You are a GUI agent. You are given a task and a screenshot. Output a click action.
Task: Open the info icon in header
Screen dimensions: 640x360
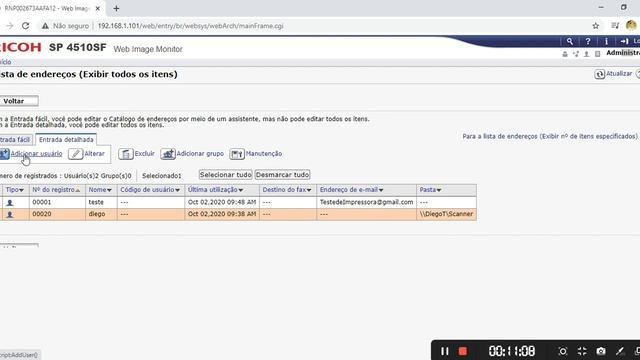point(606,41)
